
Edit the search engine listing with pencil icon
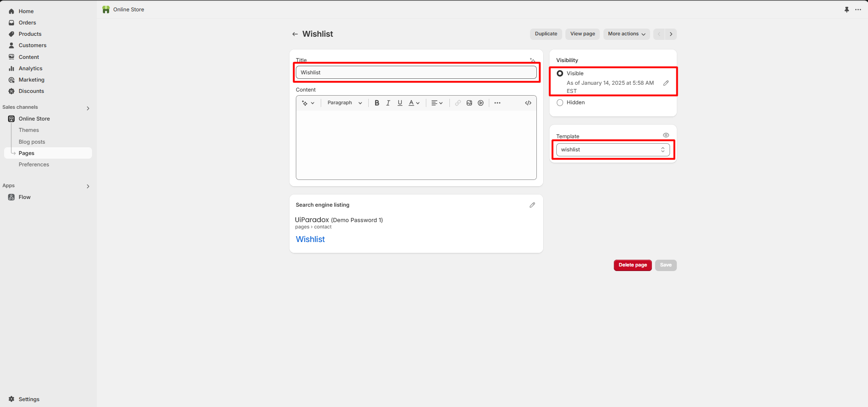(x=532, y=205)
